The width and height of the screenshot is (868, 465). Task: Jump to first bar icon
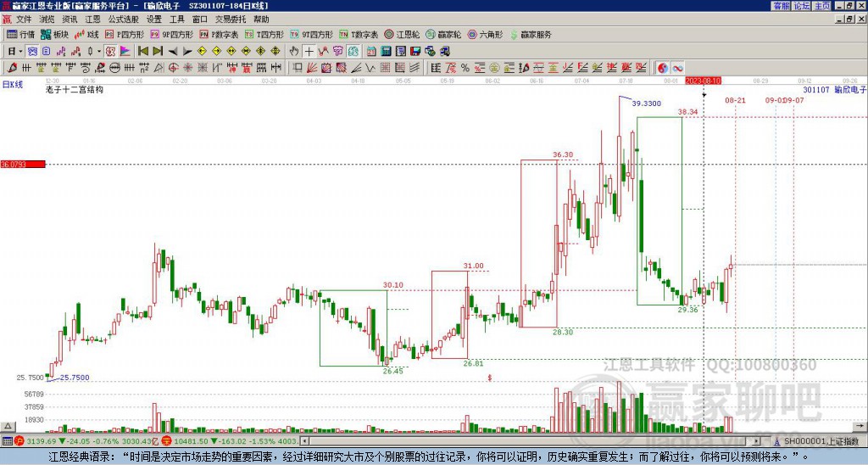[142, 51]
